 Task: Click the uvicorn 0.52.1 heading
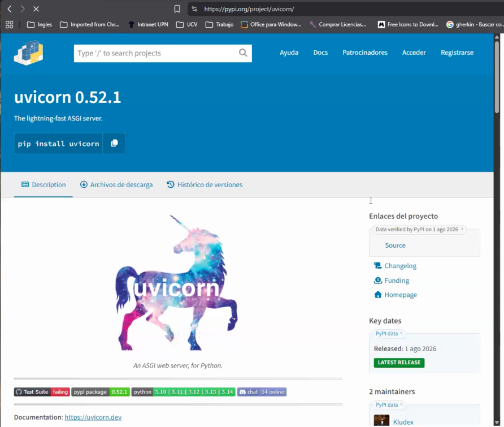coord(67,97)
